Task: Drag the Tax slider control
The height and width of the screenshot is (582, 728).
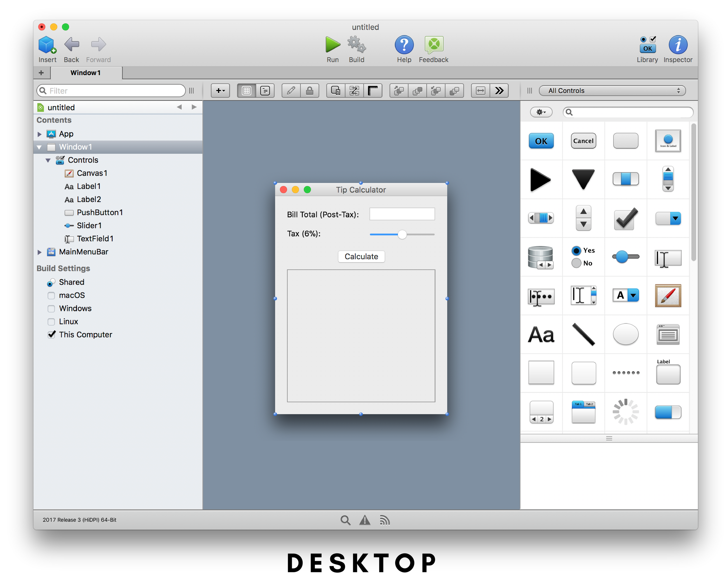Action: [x=402, y=234]
